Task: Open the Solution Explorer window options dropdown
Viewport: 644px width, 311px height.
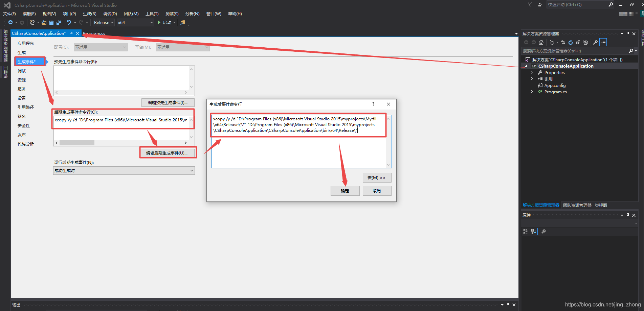Action: 622,34
